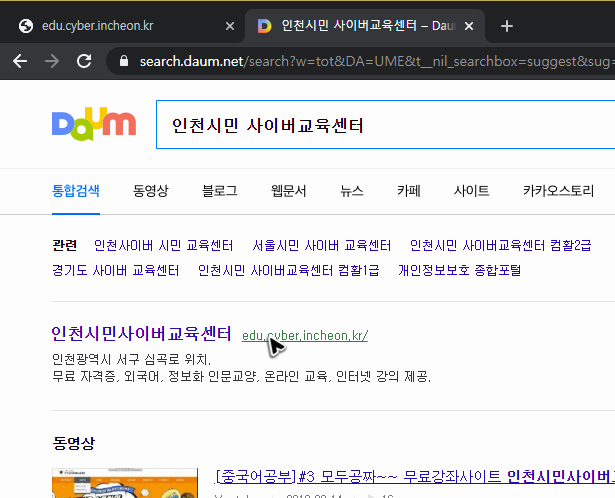Click the green edu.cyber.incheon.kr/ URL link
Image resolution: width=615 pixels, height=498 pixels.
305,336
